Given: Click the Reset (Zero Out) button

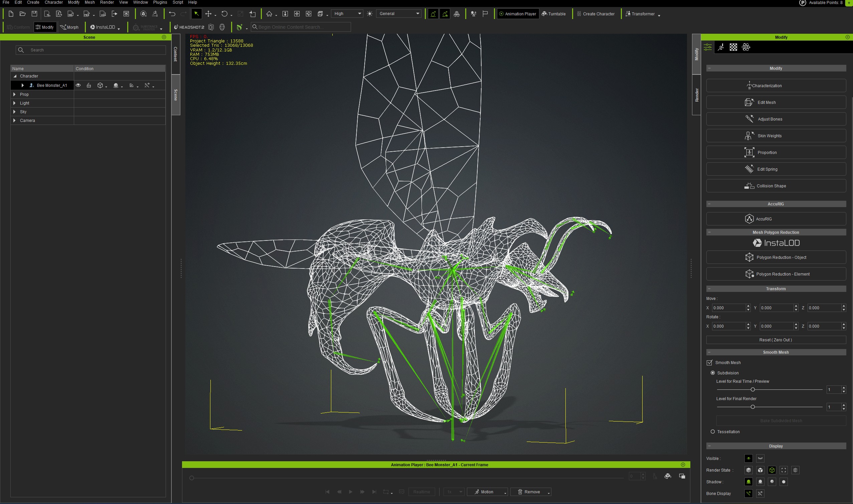Looking at the screenshot, I should [x=776, y=340].
